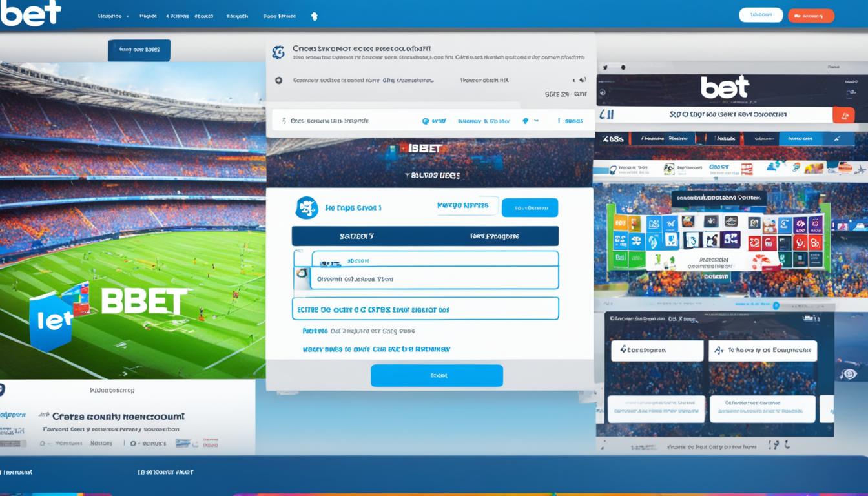Click the eye icon at right window edge
The width and height of the screenshot is (868, 496).
849,374
